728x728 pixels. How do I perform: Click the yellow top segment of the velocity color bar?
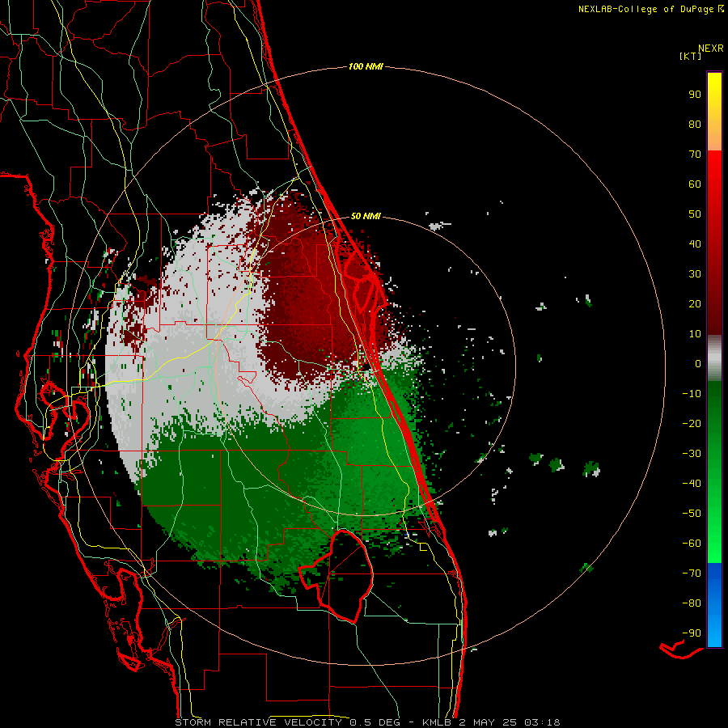pos(714,112)
